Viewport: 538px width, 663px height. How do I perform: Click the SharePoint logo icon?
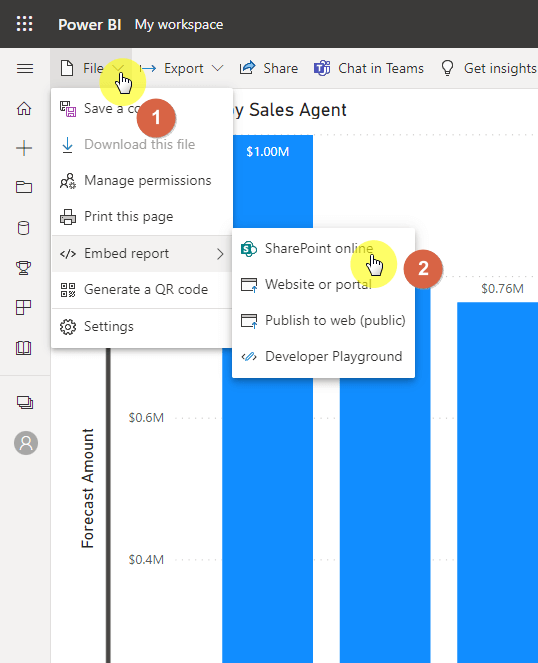tap(249, 249)
